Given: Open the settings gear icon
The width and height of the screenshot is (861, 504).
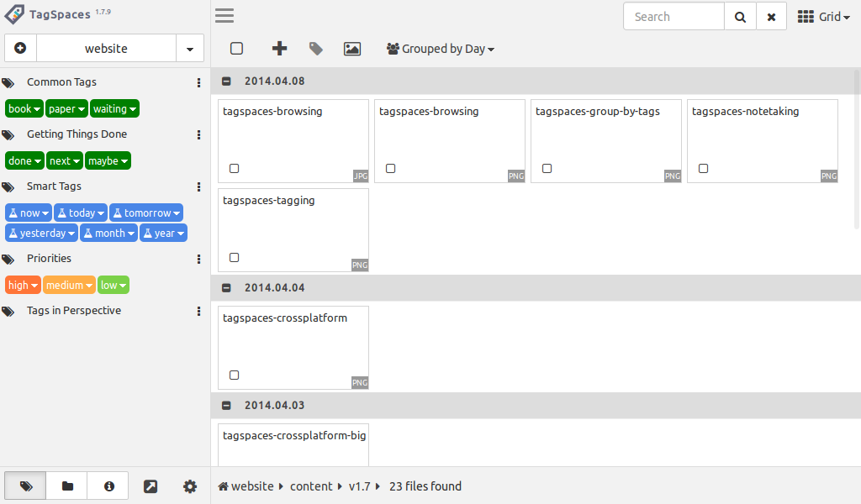Looking at the screenshot, I should [x=190, y=486].
